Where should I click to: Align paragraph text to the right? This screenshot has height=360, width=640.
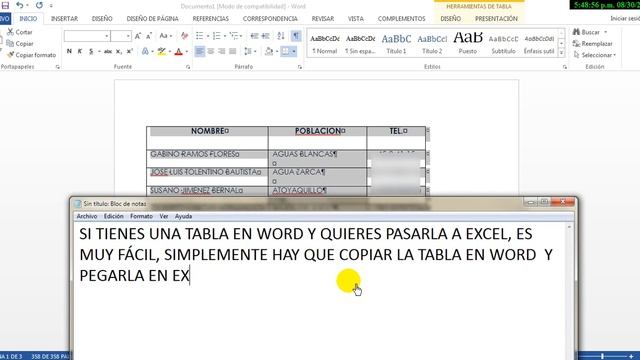pos(222,51)
